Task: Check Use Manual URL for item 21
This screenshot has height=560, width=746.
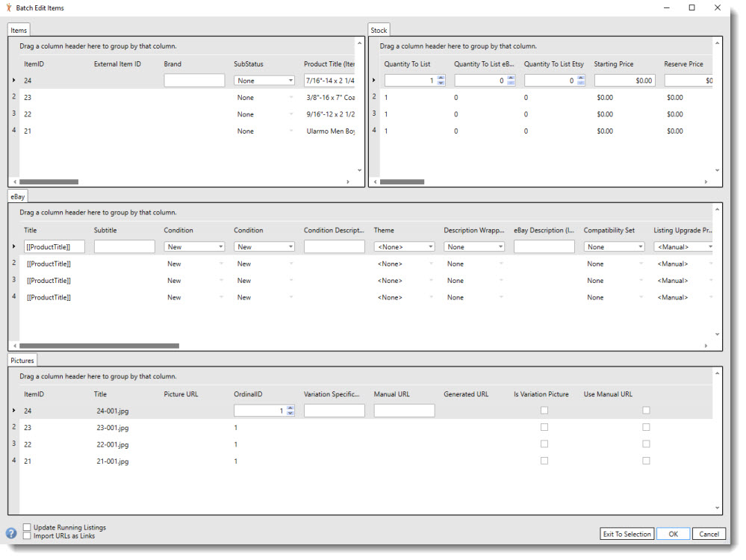Action: (x=646, y=461)
